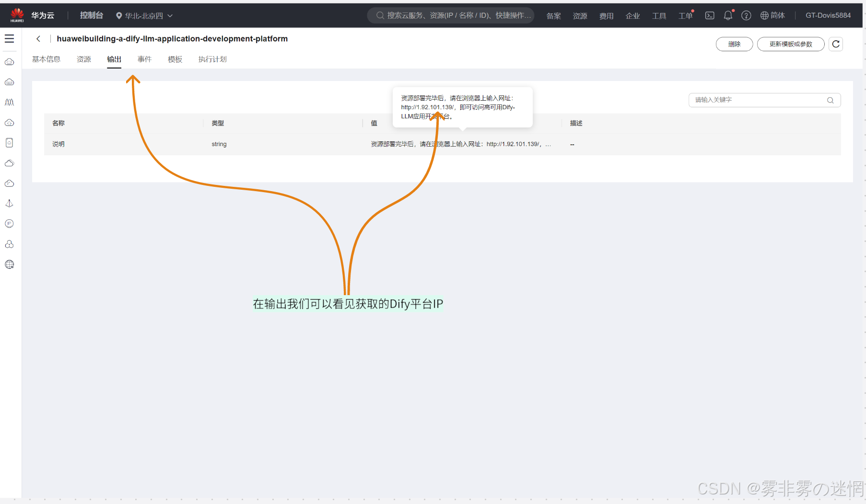Click the sidebar cluster hexagons icon
Viewport: 866px width, 504px height.
(9, 244)
